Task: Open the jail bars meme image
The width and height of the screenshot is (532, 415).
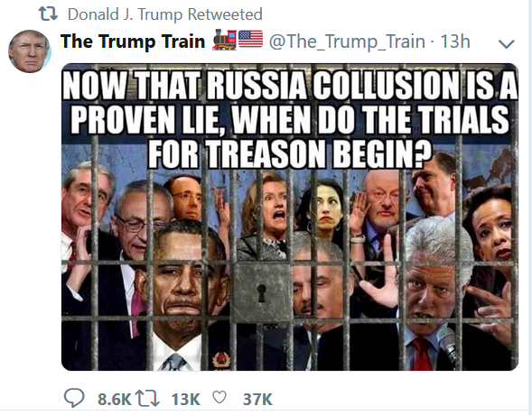Action: tap(290, 217)
